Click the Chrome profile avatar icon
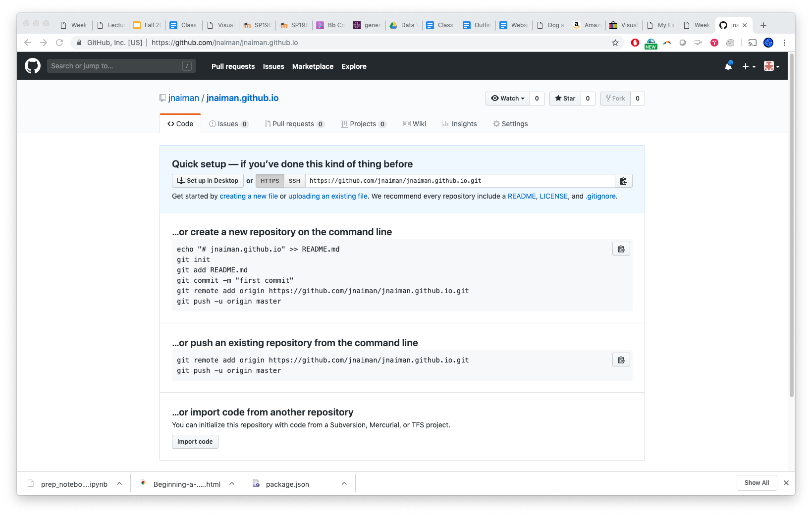The height and width of the screenshot is (516, 812). 768,43
